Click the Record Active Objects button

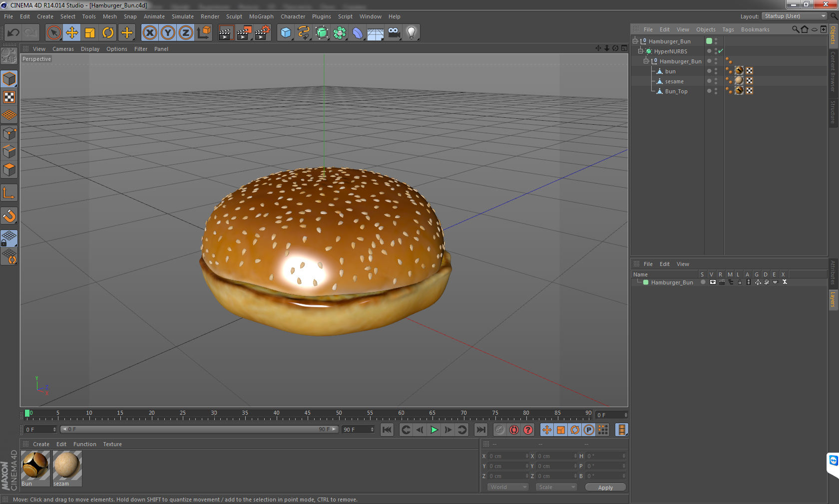[500, 430]
